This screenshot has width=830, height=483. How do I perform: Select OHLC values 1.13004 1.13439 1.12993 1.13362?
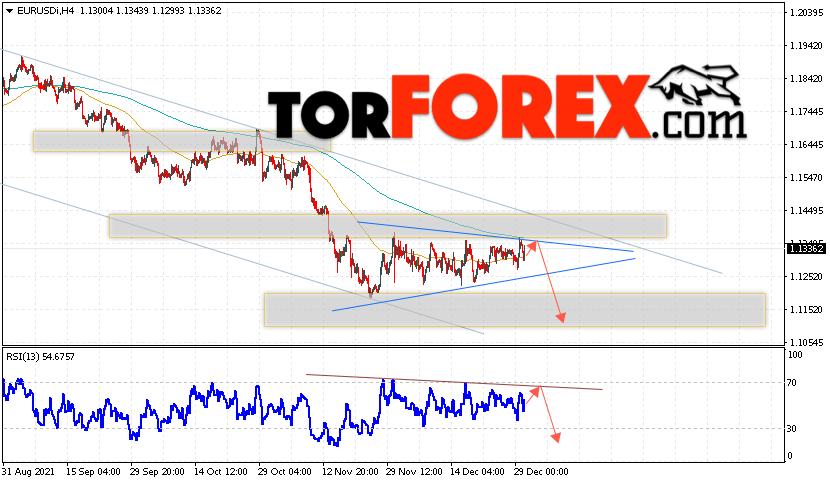tap(151, 11)
